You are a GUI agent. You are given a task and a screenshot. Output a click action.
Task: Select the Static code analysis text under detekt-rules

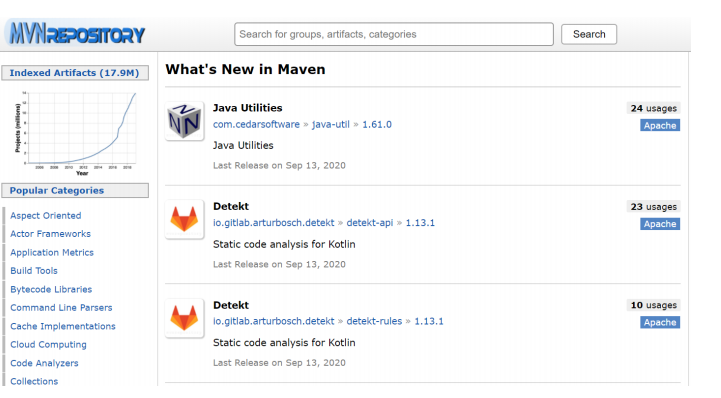tap(284, 342)
